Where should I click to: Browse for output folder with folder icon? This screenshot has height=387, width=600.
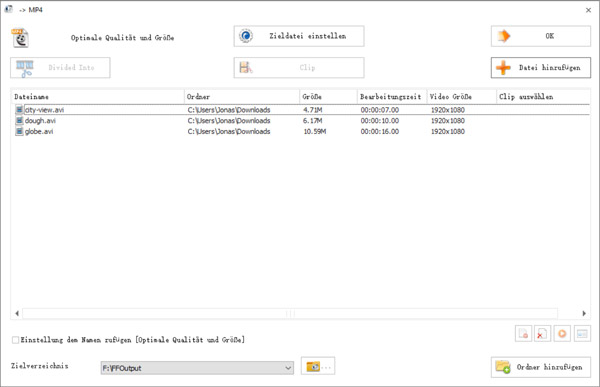click(318, 366)
